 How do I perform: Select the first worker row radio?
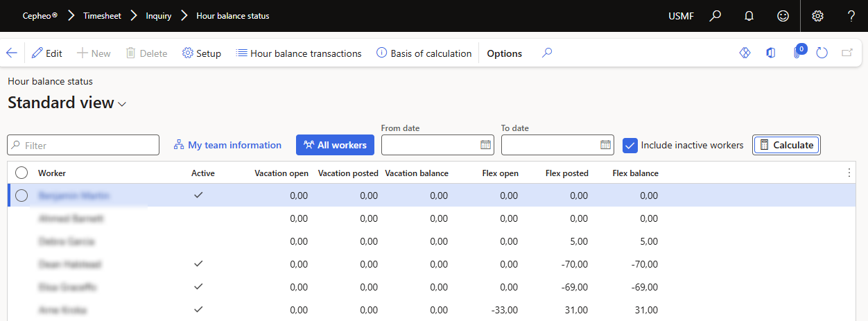(x=21, y=196)
